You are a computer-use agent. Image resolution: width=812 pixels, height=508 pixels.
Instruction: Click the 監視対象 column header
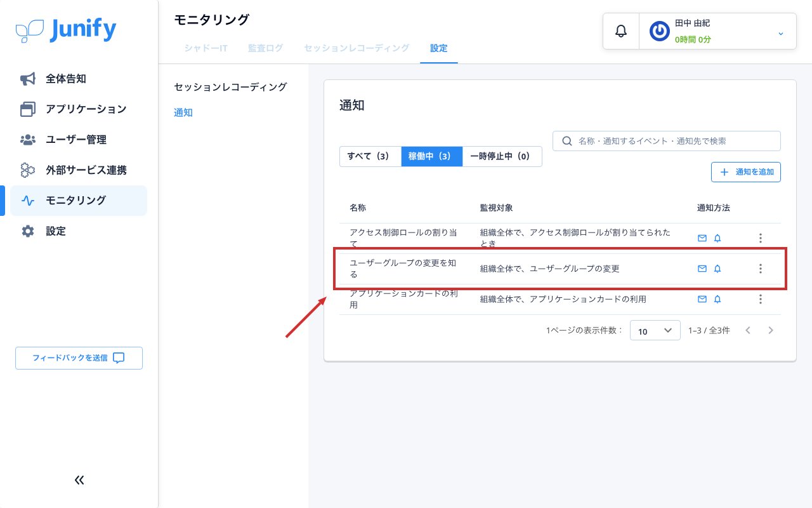click(497, 208)
